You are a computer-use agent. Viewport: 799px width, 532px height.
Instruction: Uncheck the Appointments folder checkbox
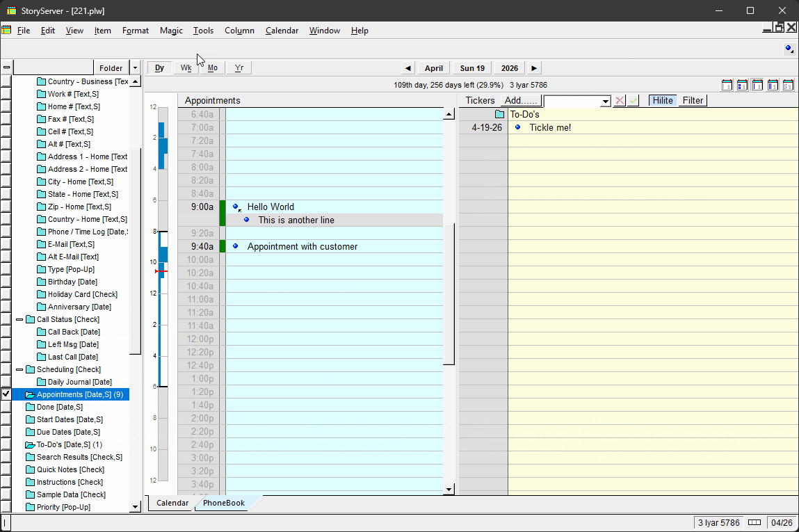[6, 394]
